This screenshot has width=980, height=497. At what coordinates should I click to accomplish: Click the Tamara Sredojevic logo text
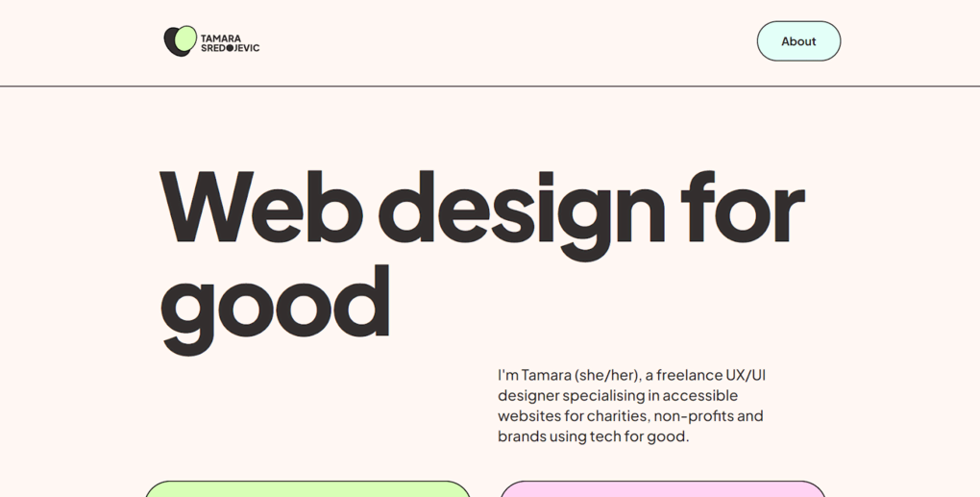coord(230,43)
